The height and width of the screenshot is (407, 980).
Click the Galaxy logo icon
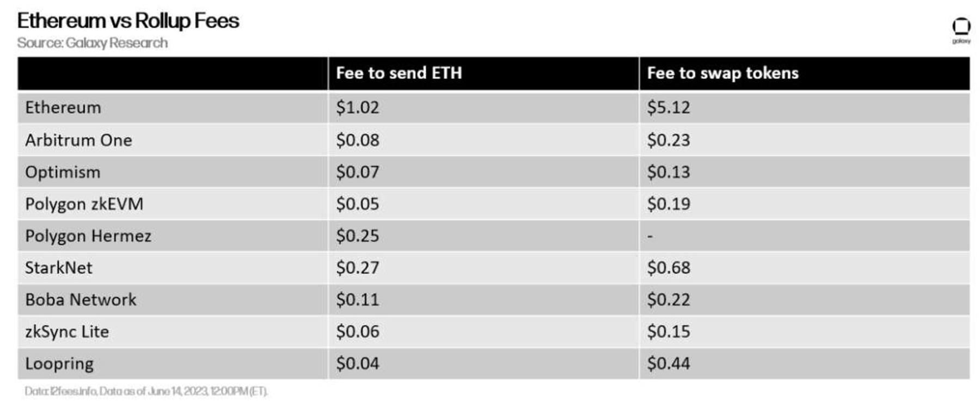coord(961,30)
